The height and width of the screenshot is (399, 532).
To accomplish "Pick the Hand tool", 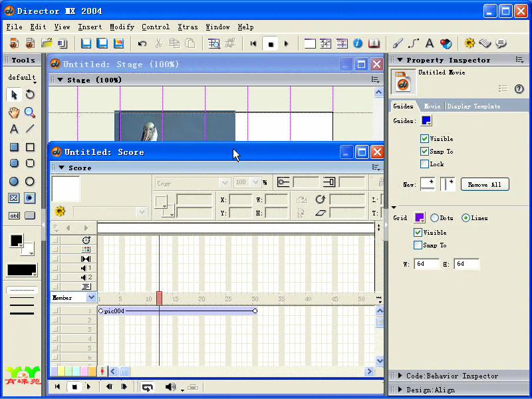I will 14,112.
